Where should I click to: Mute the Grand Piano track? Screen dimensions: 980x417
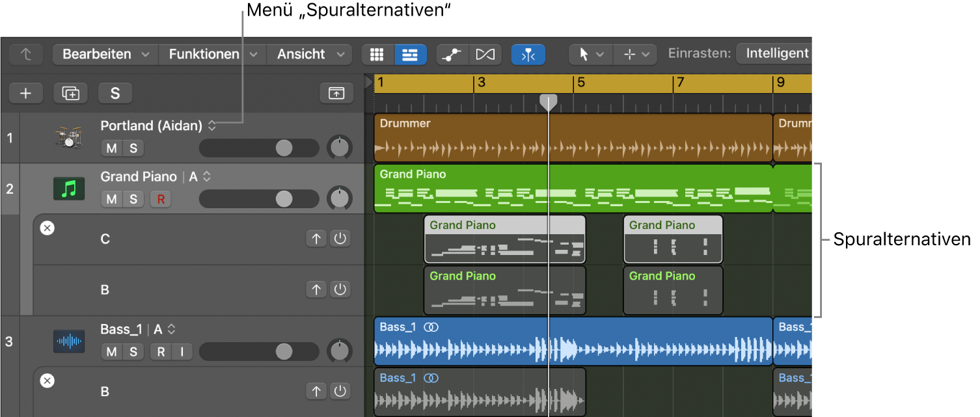coord(112,199)
